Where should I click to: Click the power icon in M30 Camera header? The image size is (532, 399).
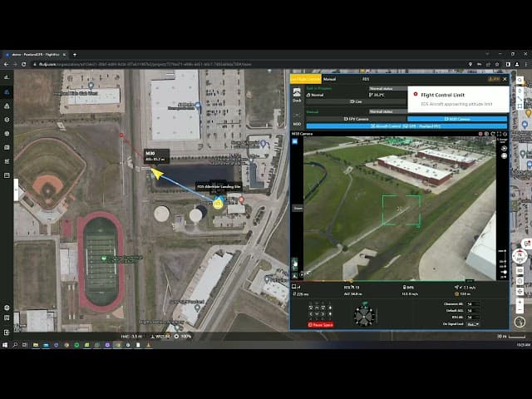tap(505, 134)
